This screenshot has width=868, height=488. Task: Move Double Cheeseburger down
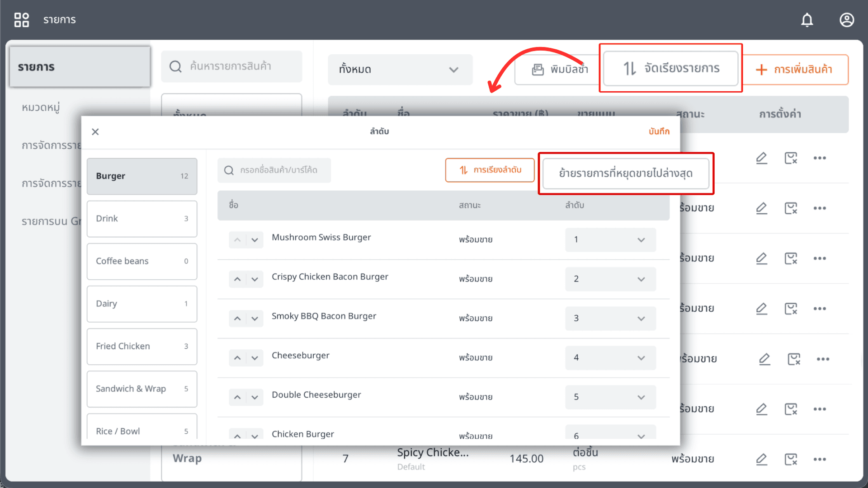(x=255, y=397)
